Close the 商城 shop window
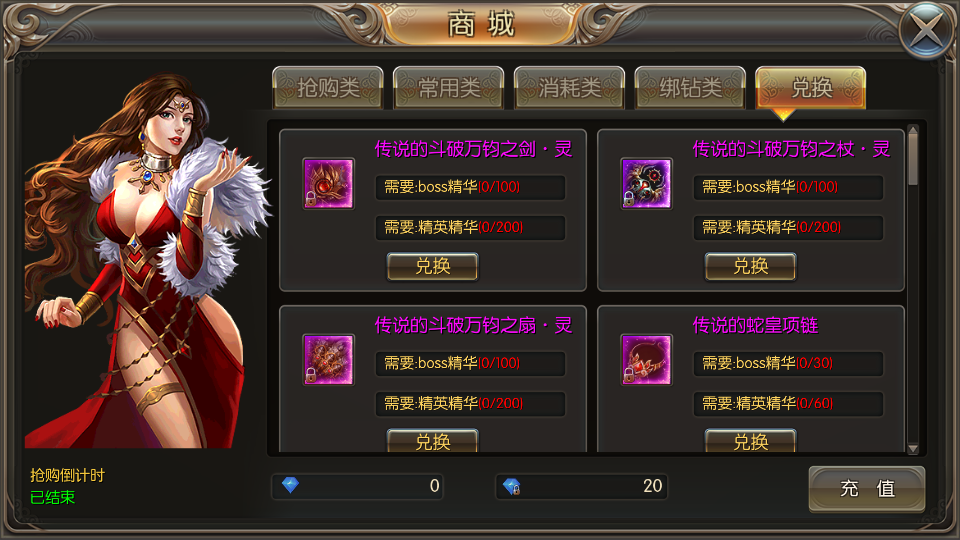The image size is (960, 540). (927, 29)
